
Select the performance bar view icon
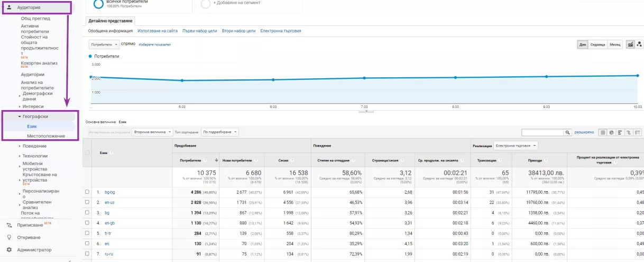click(x=620, y=132)
